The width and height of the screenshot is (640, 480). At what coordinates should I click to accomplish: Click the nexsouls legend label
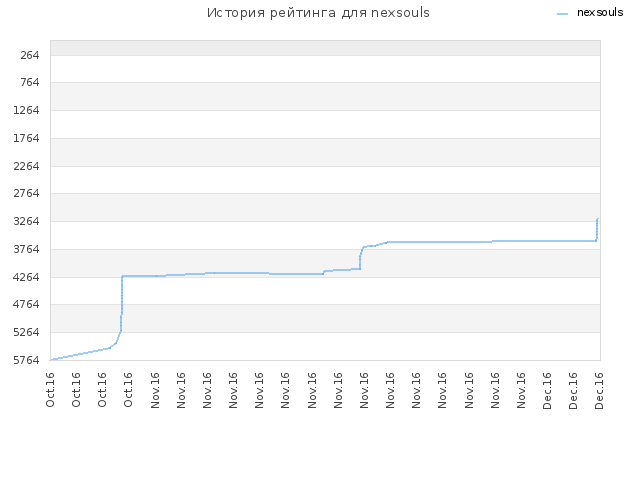[x=600, y=13]
